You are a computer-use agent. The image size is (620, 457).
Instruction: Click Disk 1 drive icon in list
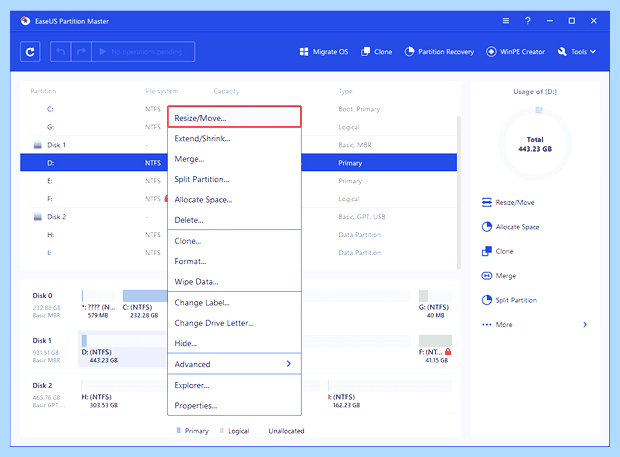coord(38,145)
